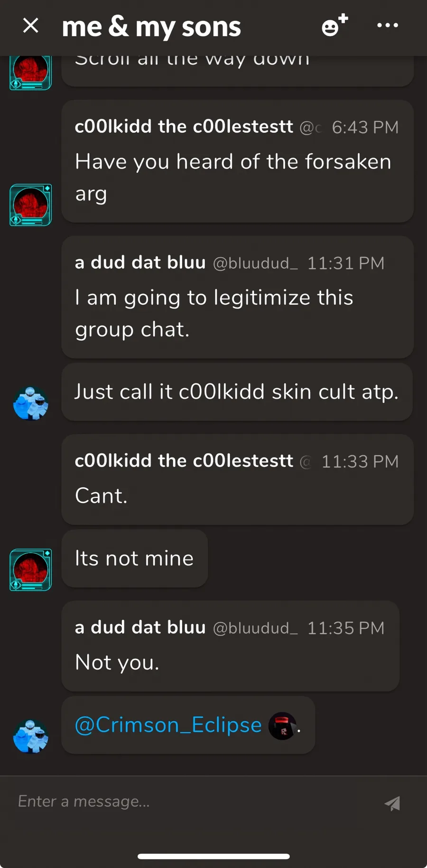The width and height of the screenshot is (427, 868).
Task: Select the Not you. message bubble
Action: coord(231,646)
